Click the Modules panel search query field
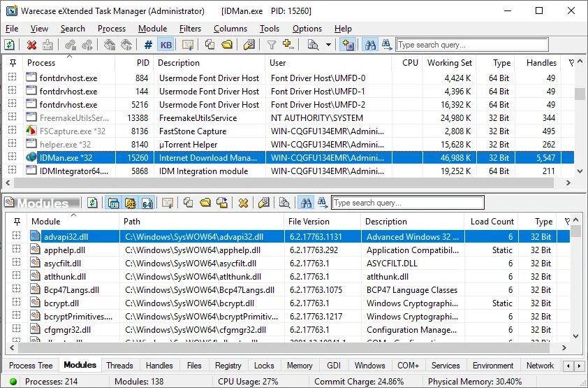 pyautogui.click(x=408, y=203)
